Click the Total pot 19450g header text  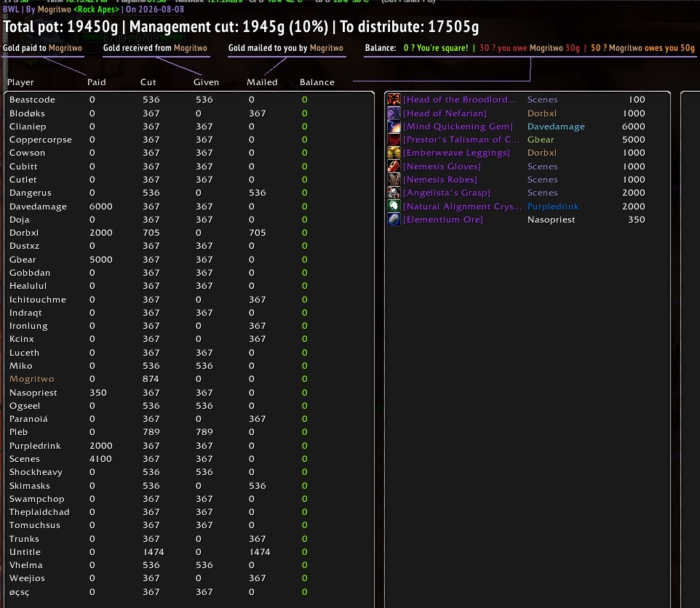click(x=60, y=27)
